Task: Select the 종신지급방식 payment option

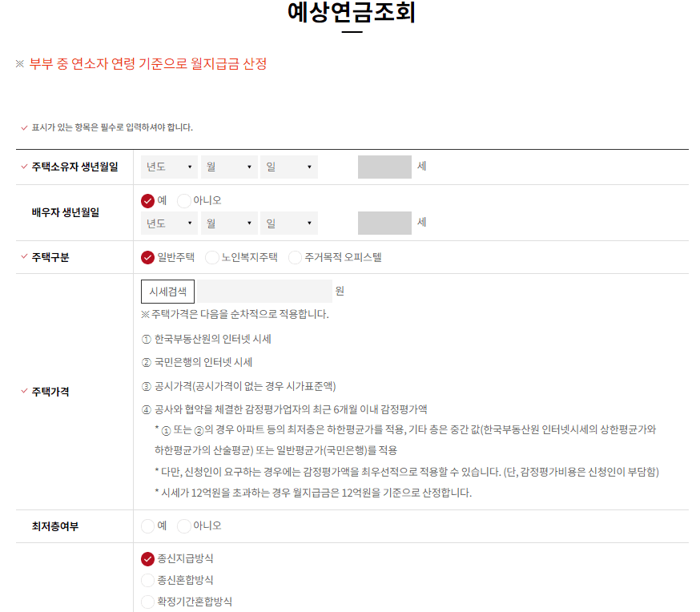Action: click(149, 561)
